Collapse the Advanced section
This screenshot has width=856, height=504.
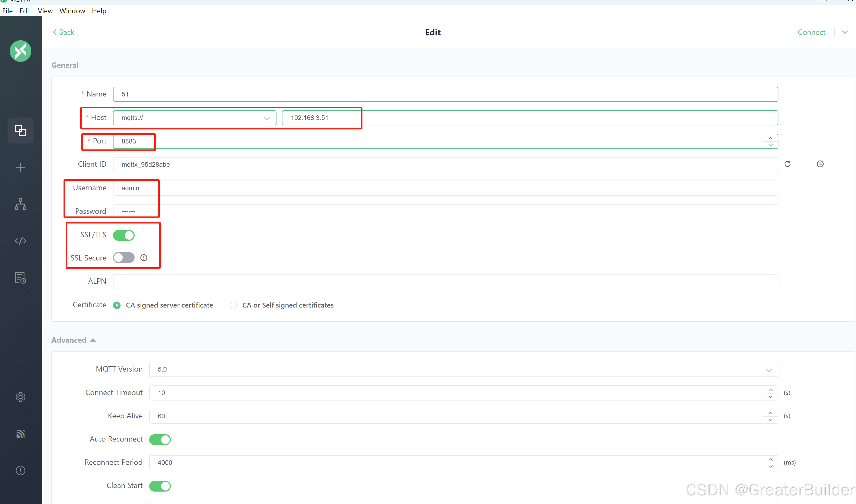73,340
